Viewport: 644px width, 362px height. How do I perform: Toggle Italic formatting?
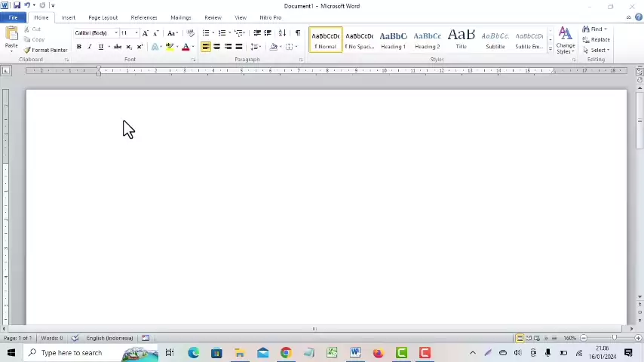pos(89,47)
